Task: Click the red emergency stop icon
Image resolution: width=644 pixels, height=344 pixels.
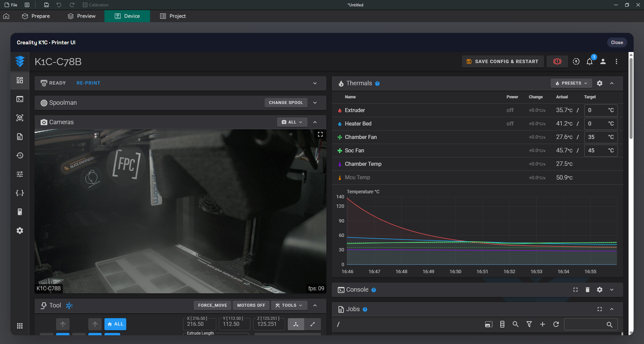Action: [x=557, y=61]
